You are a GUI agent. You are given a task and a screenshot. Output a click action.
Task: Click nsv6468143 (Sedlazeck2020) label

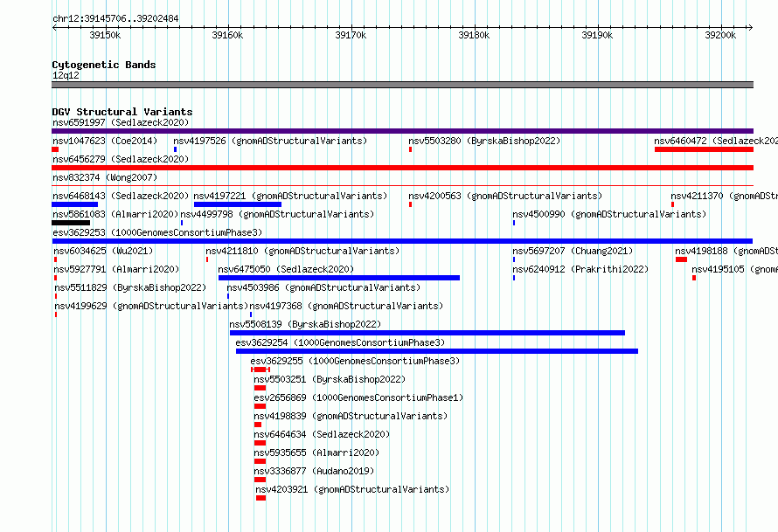tap(121, 196)
